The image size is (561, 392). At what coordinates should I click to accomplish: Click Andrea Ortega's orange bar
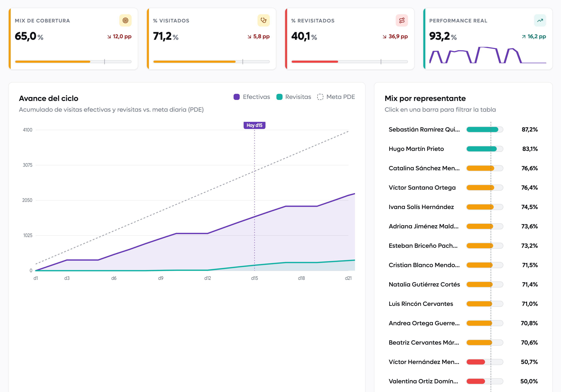point(485,323)
